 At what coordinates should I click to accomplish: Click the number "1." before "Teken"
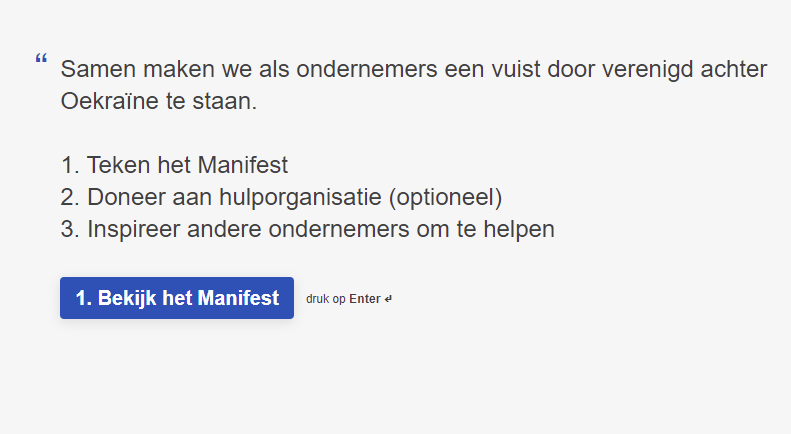coord(70,165)
